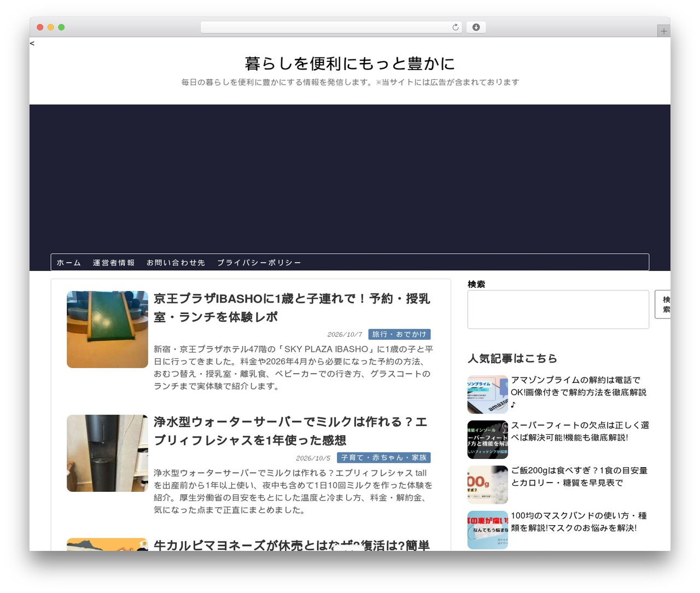The height and width of the screenshot is (593, 700).
Task: Open the ホーム menu item
Action: [69, 263]
